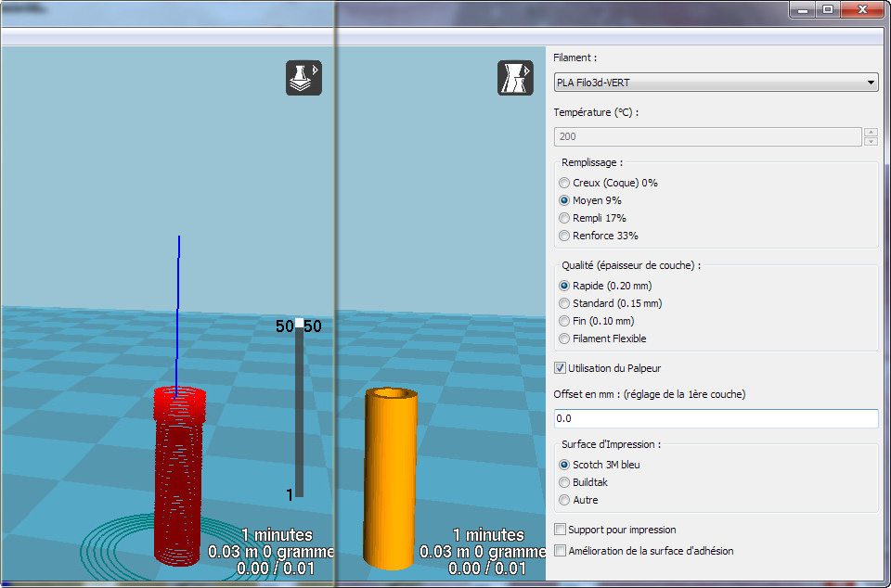The image size is (891, 588).
Task: Click the red sliced cylinder preview
Action: click(x=178, y=476)
